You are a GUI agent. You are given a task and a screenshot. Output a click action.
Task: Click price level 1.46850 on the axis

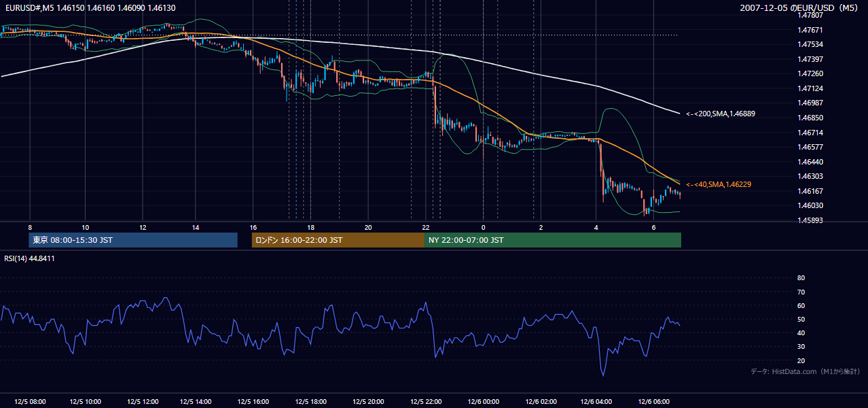[x=810, y=118]
